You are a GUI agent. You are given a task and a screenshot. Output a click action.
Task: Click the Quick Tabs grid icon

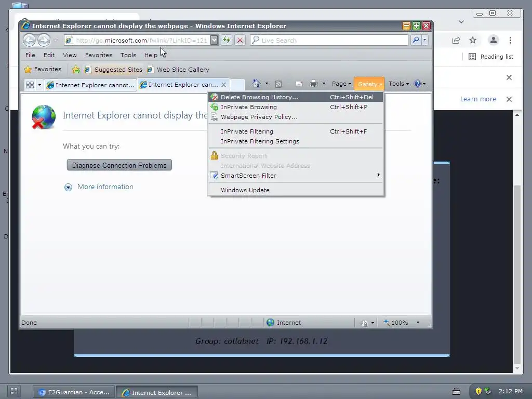tap(30, 85)
